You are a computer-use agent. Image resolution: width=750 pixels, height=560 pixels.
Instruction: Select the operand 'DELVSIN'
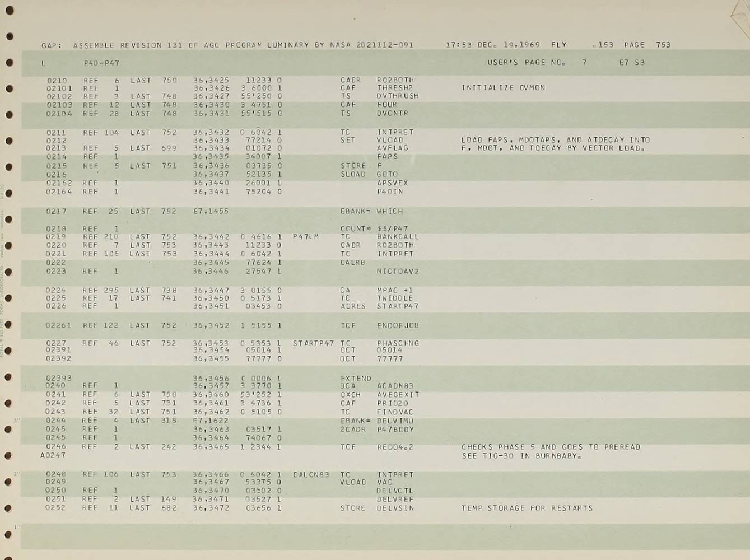tap(395, 508)
